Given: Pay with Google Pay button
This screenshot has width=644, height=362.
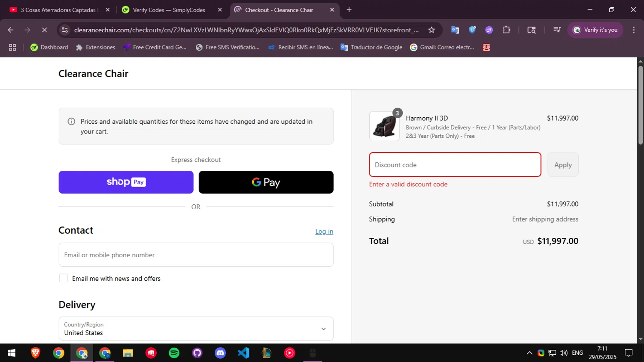Looking at the screenshot, I should (x=266, y=182).
